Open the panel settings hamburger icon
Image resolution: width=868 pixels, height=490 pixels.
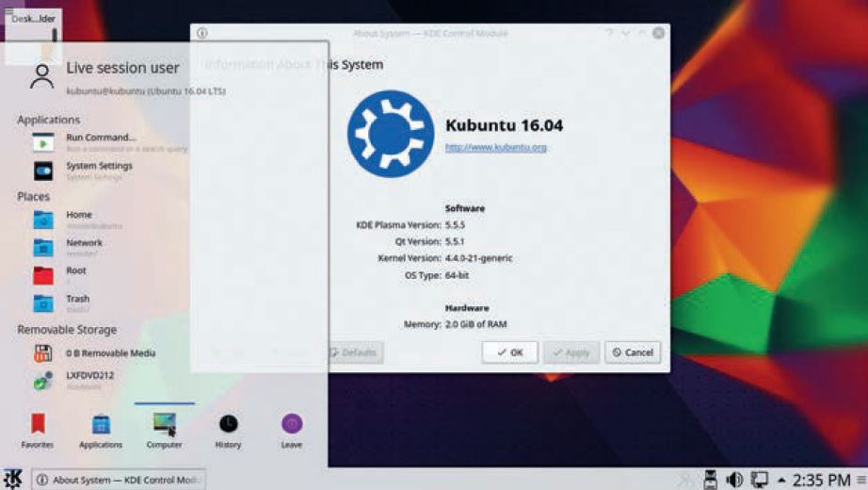pyautogui.click(x=861, y=480)
